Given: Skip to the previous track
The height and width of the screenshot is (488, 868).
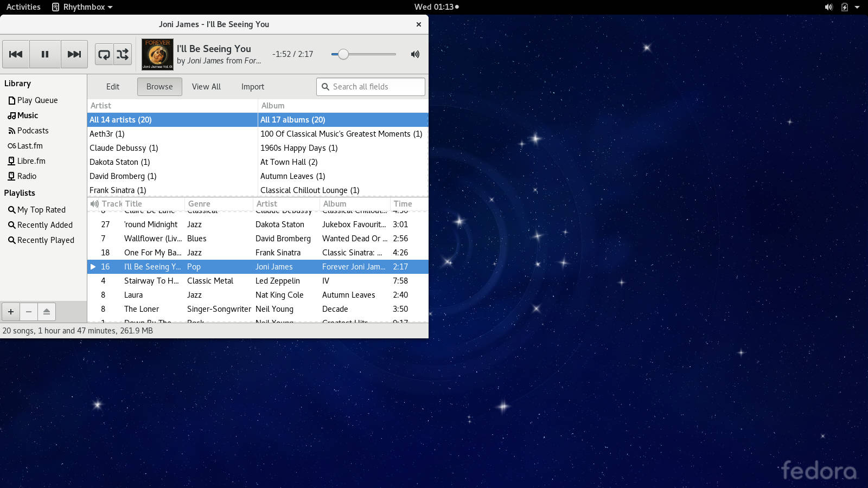Looking at the screenshot, I should (x=16, y=54).
